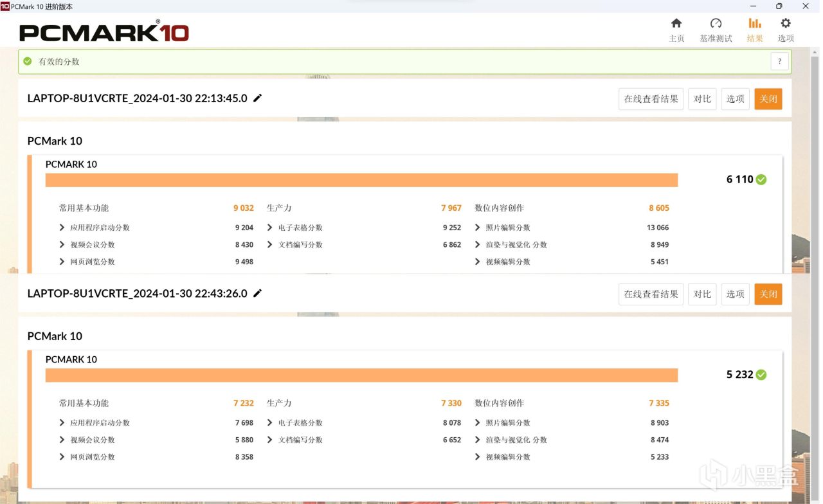This screenshot has height=504, width=823.
Task: Click the gear icon for 选项
Action: point(786,23)
